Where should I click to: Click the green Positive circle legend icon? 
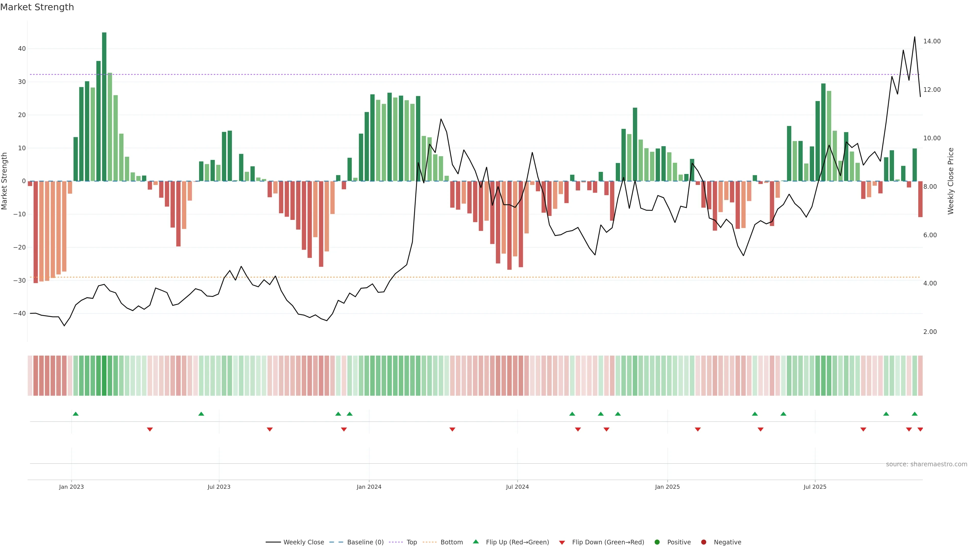coord(657,542)
